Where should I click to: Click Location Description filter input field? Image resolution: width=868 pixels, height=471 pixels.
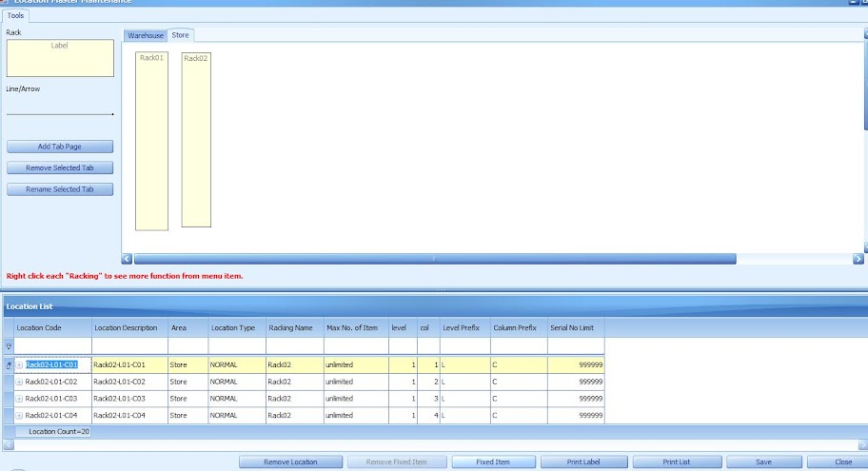click(130, 346)
